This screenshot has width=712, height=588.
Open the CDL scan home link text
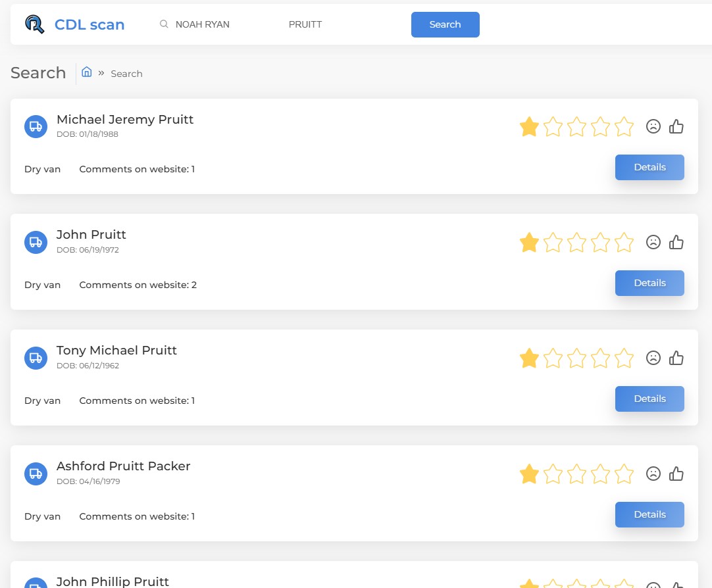coord(89,24)
